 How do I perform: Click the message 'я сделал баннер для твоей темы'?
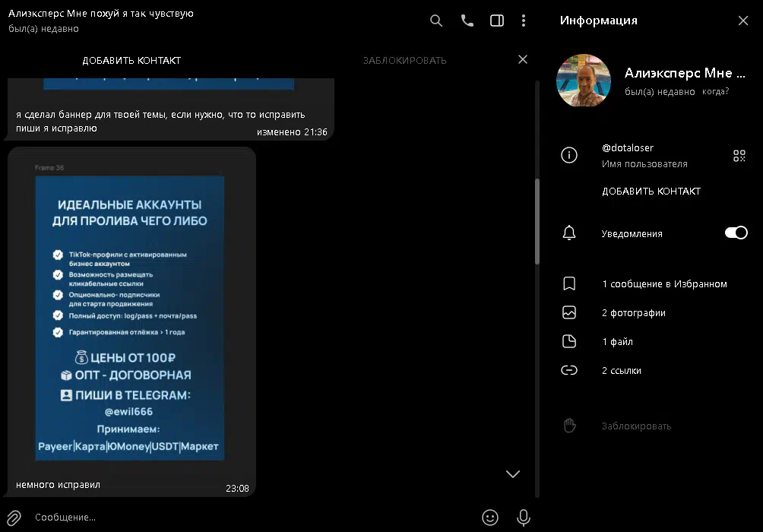160,121
